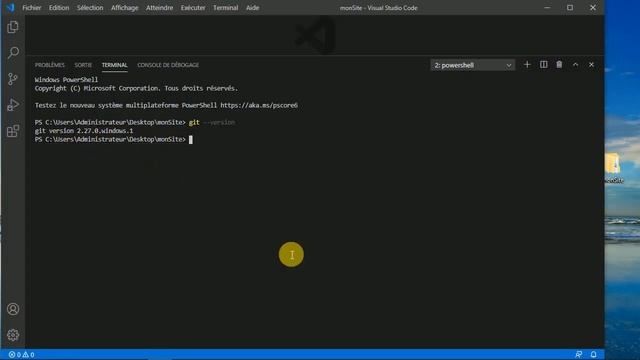Open the Accounts icon in activity bar
The height and width of the screenshot is (360, 640).
[13, 309]
